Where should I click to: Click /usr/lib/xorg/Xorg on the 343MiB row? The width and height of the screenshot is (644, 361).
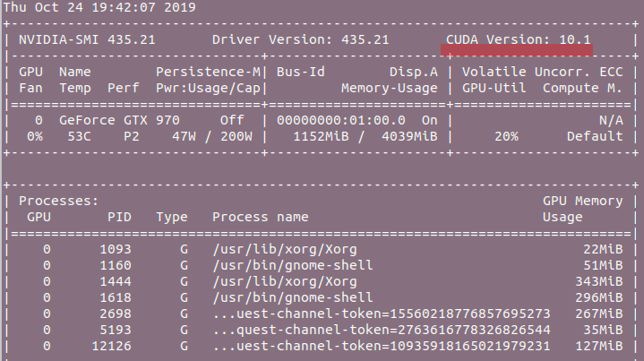point(285,281)
